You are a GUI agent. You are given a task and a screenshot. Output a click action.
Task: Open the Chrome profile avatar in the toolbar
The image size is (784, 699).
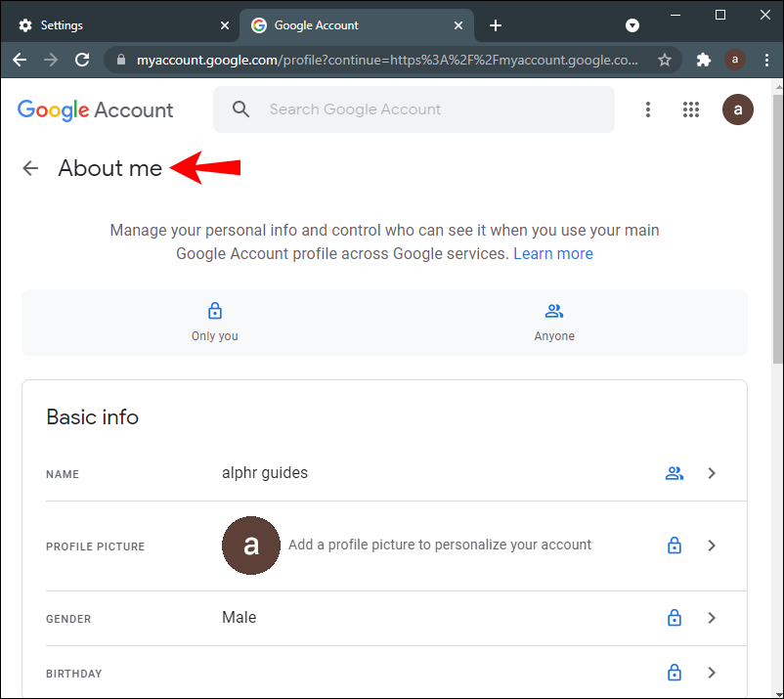click(734, 60)
